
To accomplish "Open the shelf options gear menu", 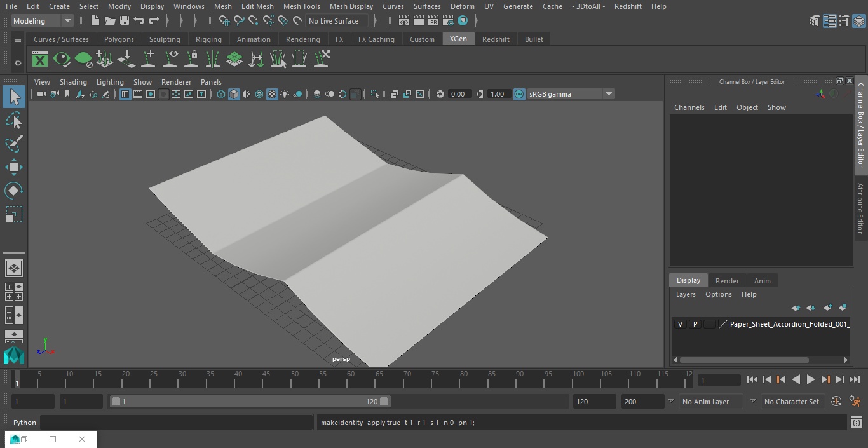I will (x=18, y=63).
